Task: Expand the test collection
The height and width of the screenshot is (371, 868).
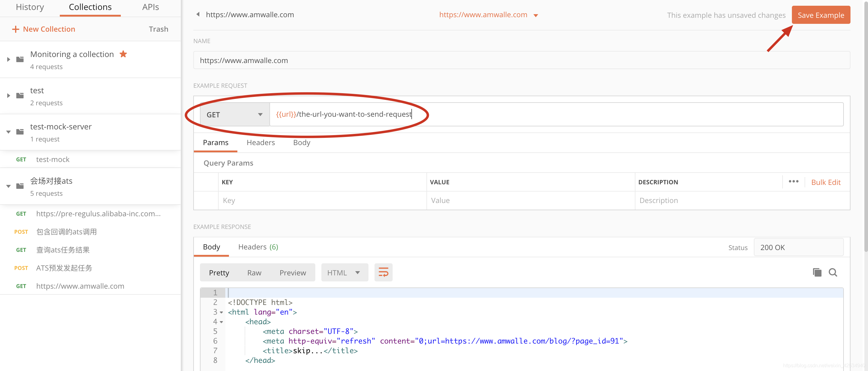Action: click(x=9, y=96)
